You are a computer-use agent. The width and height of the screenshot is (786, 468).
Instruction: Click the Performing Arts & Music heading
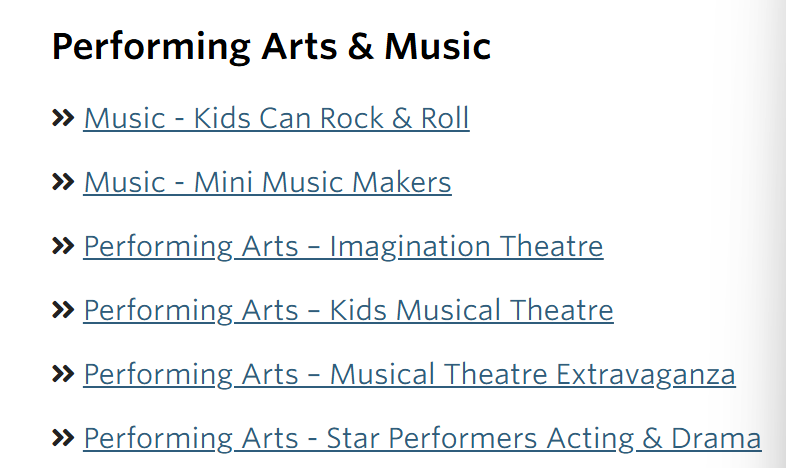[x=271, y=46]
